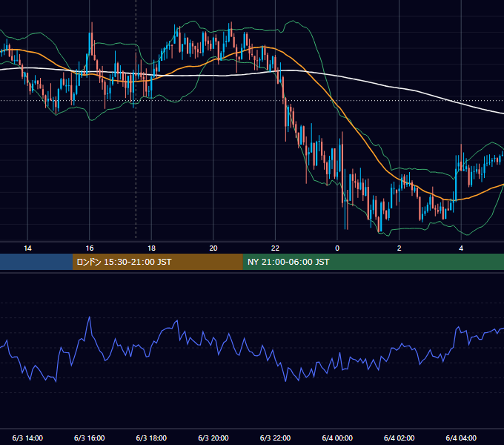Click the 4 hour axis label
504x445 pixels.
[x=461, y=248]
